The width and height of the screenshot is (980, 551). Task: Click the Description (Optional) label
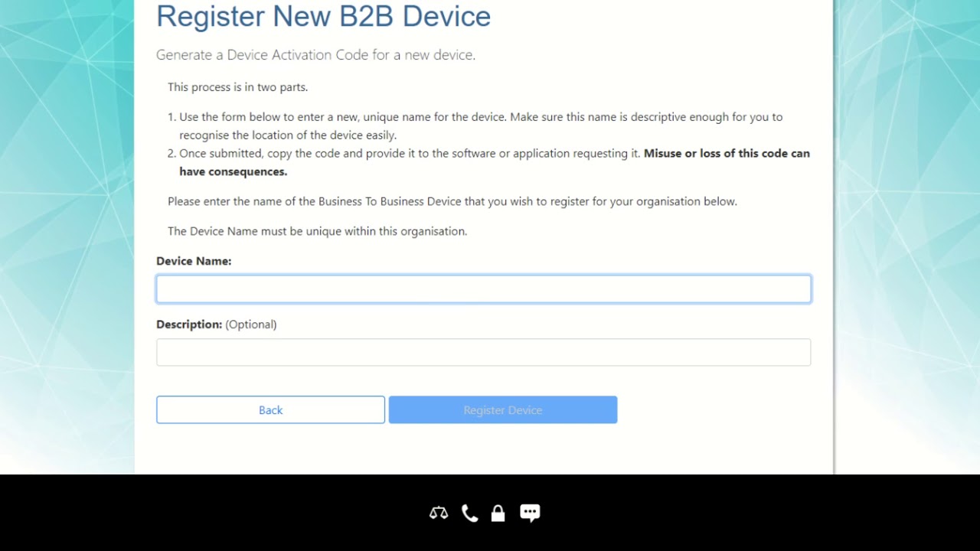[x=217, y=324]
